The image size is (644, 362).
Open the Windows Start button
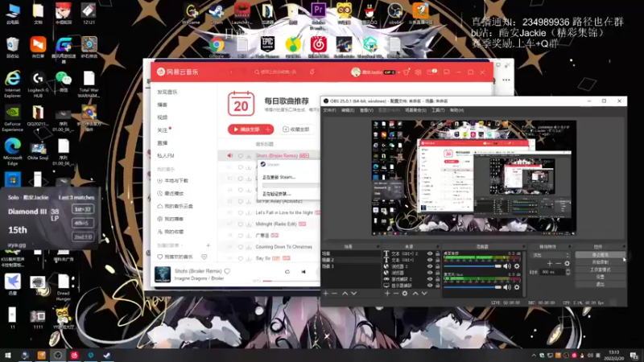pos(8,355)
